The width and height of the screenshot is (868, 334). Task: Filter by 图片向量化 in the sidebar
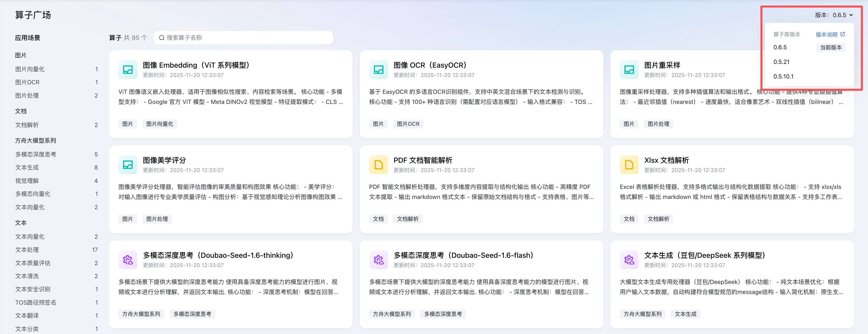(30, 69)
